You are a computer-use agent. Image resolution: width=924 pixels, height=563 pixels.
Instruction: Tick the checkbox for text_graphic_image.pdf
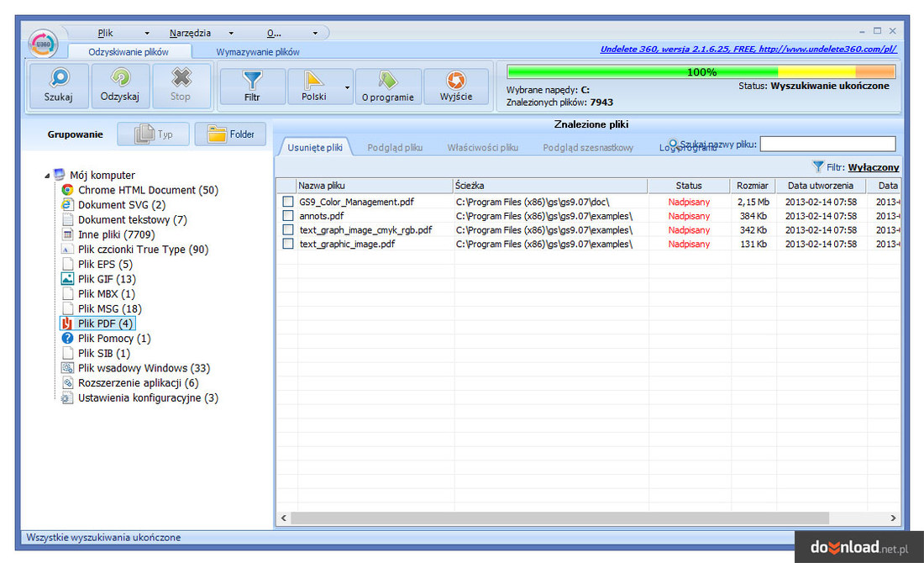tap(288, 244)
